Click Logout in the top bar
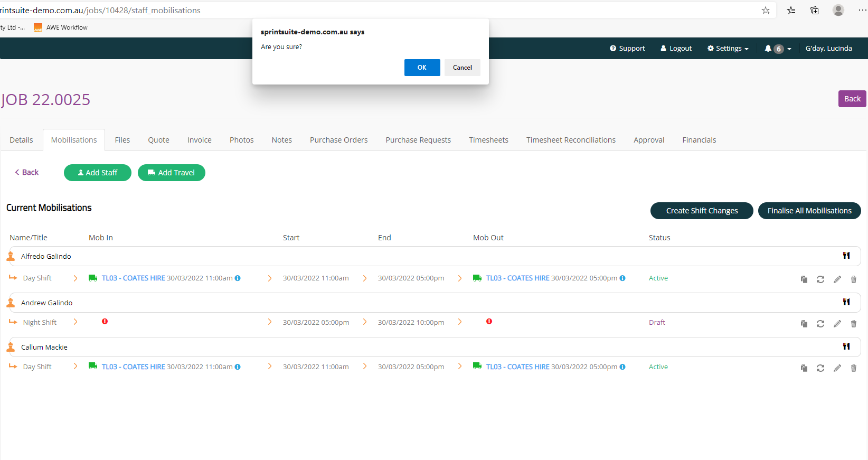The width and height of the screenshot is (868, 460). point(676,48)
